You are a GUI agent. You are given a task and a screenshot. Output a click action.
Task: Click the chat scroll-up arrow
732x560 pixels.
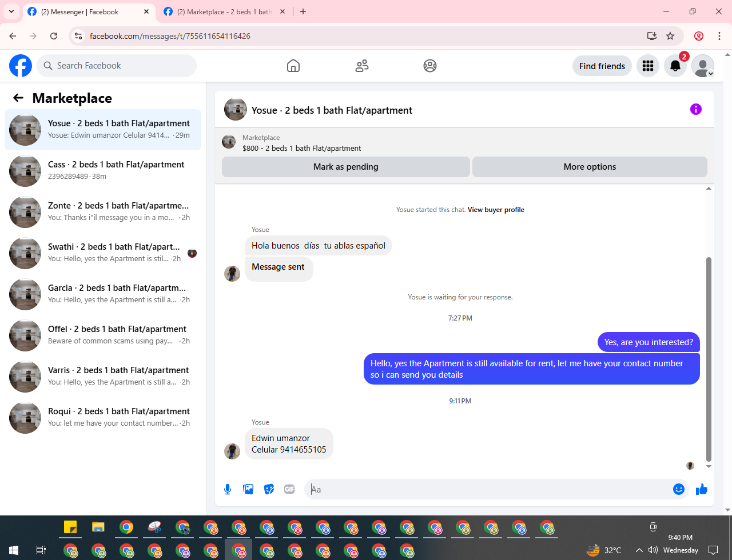tap(709, 189)
